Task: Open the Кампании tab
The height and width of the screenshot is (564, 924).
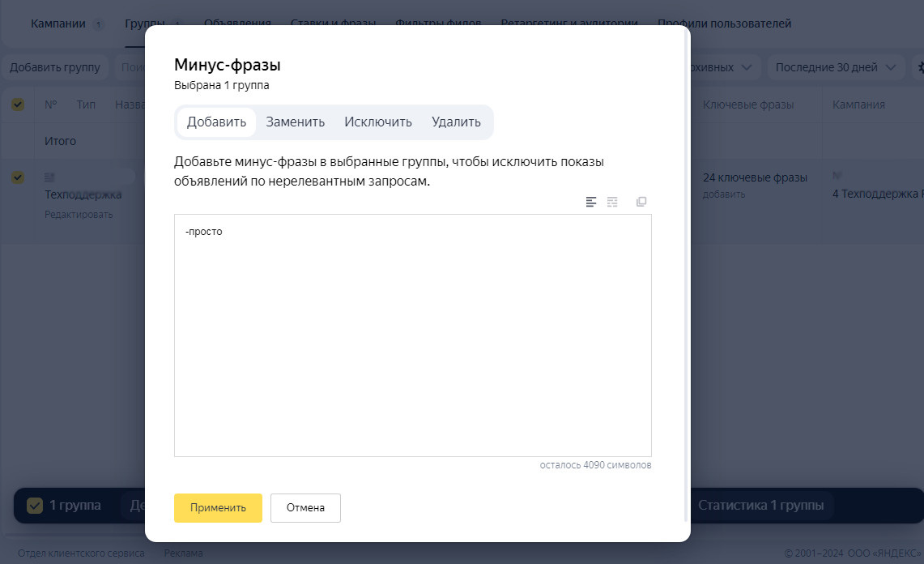Action: pyautogui.click(x=57, y=23)
